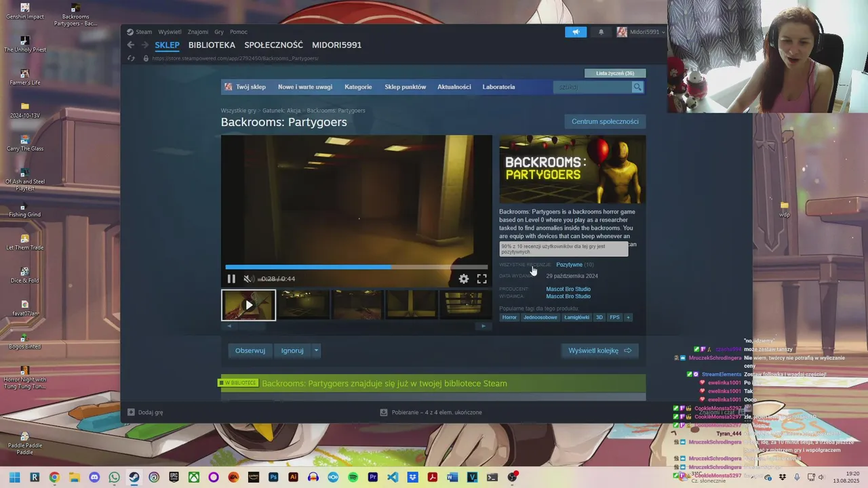Pause the Backrooms trailer video
The width and height of the screenshot is (868, 488).
[231, 279]
